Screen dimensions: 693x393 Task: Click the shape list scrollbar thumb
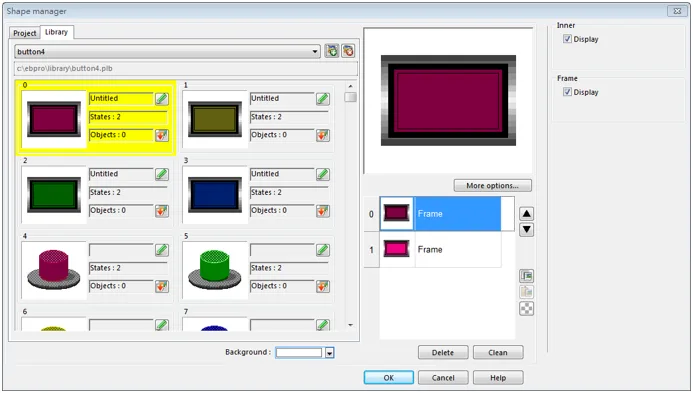(x=350, y=97)
